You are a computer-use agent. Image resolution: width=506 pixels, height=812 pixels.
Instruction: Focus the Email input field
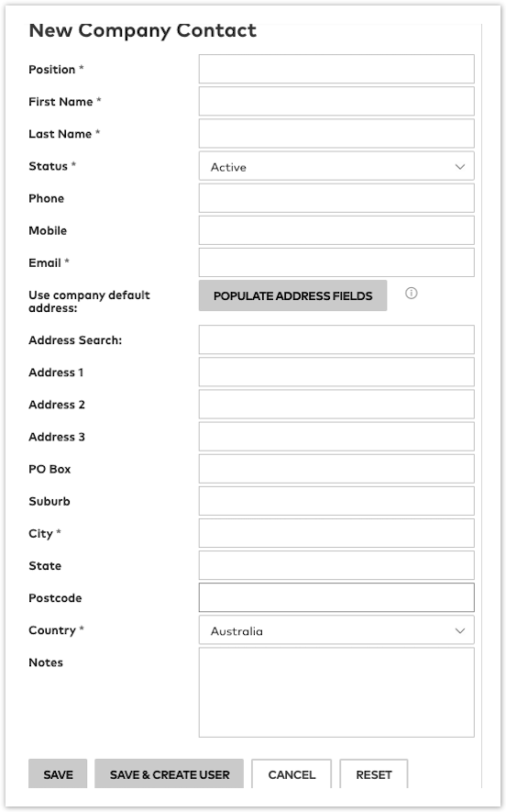(336, 262)
